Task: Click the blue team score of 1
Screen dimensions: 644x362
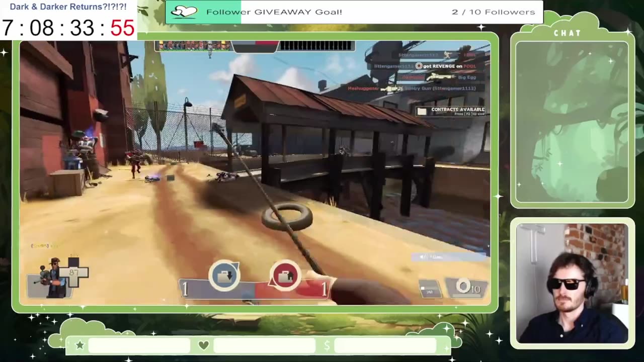Action: click(x=185, y=289)
